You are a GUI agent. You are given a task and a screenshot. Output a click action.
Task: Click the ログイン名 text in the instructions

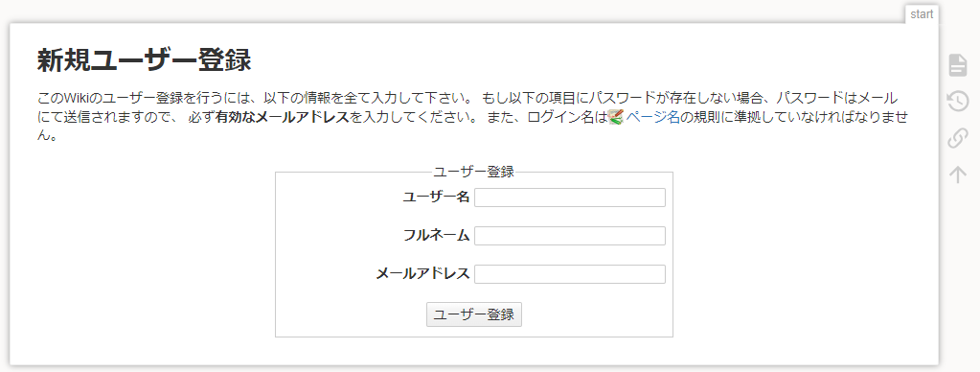click(x=560, y=117)
